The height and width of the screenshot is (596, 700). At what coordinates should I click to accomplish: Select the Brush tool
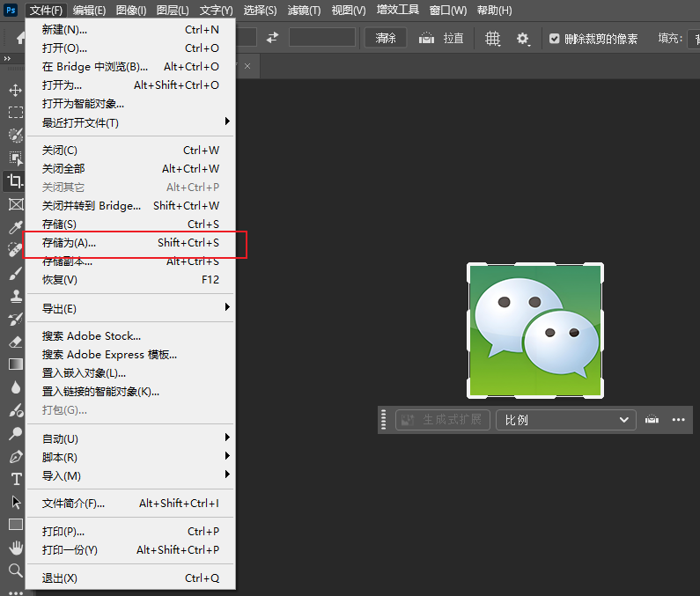pos(16,273)
